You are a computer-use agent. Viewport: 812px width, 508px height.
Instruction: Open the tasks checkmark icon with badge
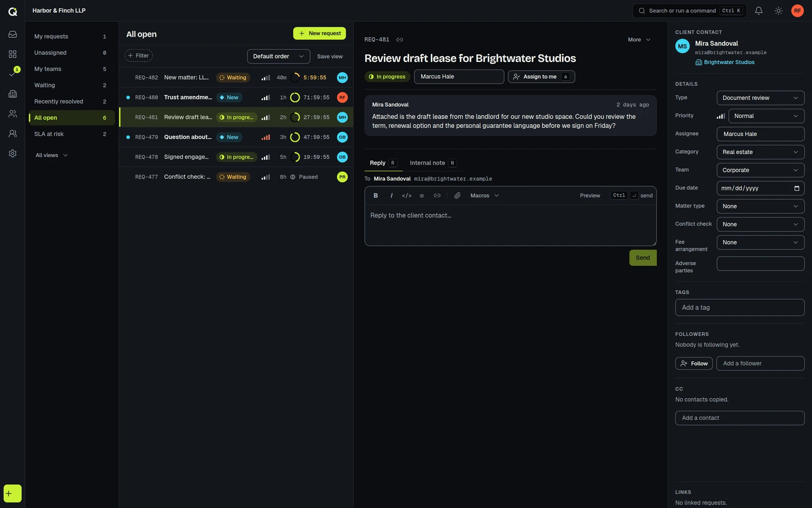pos(13,74)
